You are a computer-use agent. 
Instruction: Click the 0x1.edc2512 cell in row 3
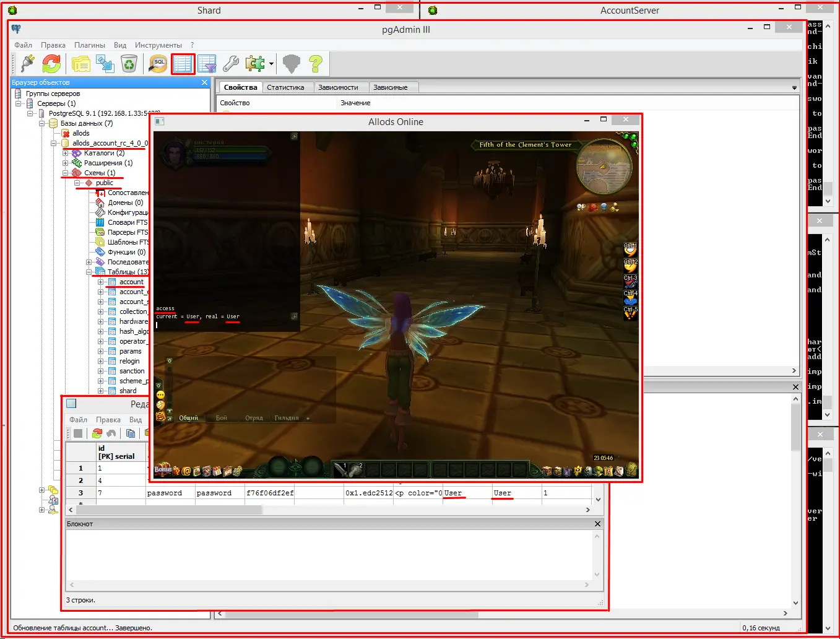368,493
